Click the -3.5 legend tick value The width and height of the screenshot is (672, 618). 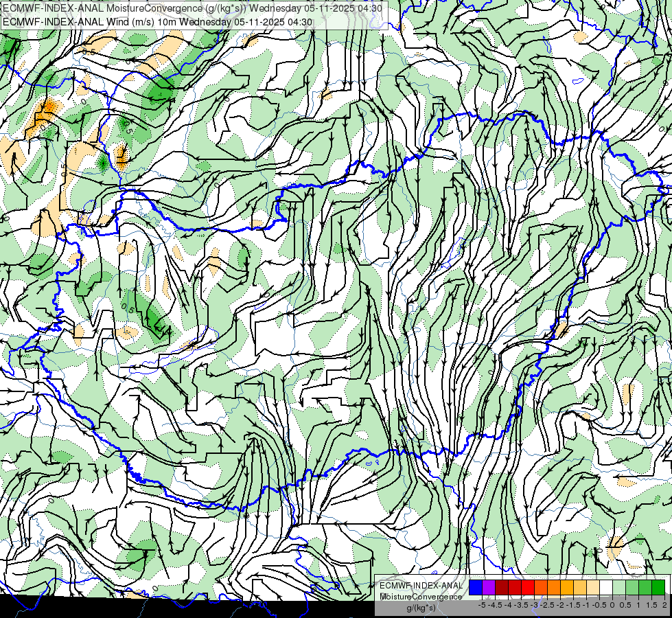tap(522, 605)
